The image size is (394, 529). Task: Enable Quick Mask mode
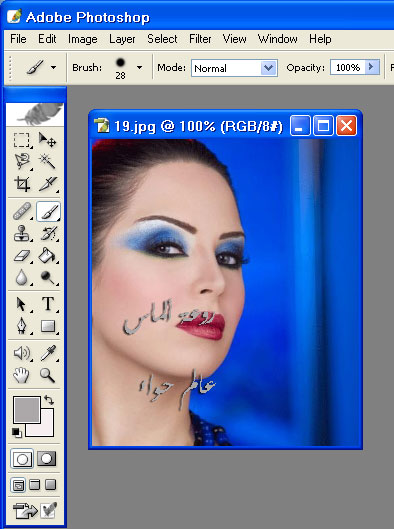click(x=46, y=458)
